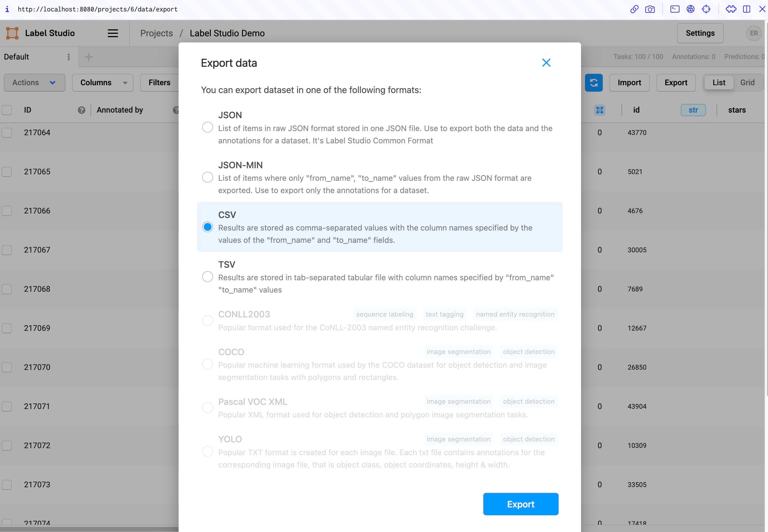Click the ER user avatar
This screenshot has width=768, height=532.
pyautogui.click(x=754, y=33)
